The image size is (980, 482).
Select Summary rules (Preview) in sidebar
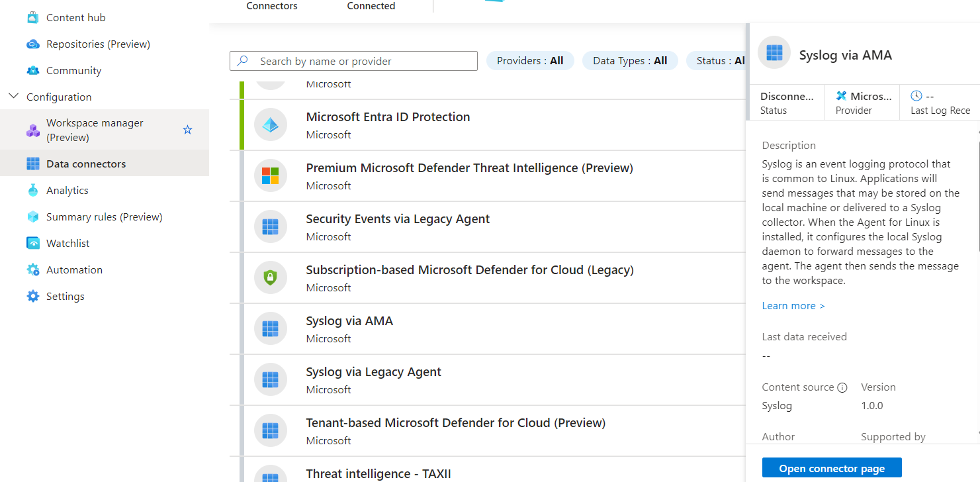click(x=104, y=217)
